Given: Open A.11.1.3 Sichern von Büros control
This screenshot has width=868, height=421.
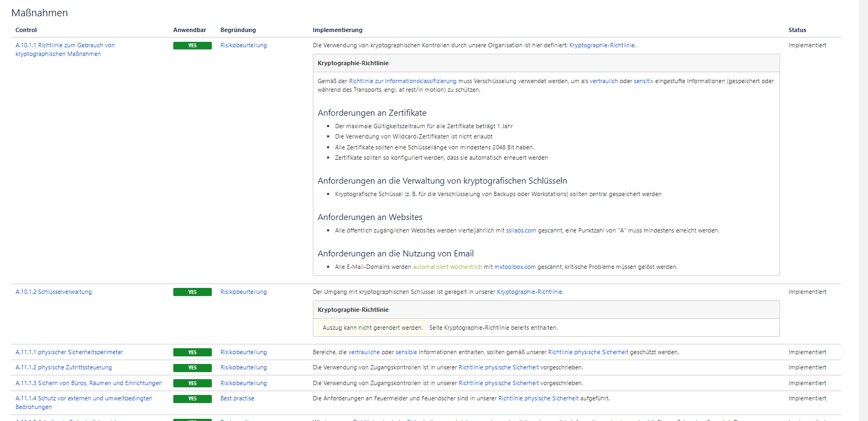Looking at the screenshot, I should point(89,384).
